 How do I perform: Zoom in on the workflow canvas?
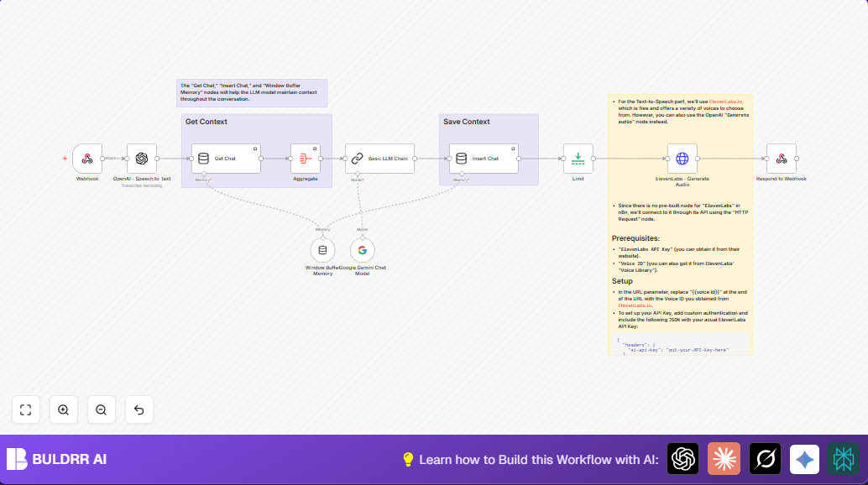click(64, 409)
